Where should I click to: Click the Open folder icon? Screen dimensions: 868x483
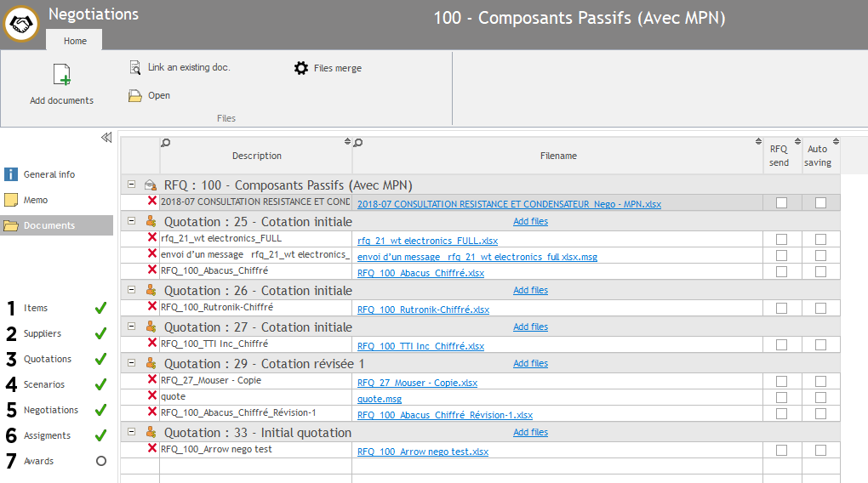tap(134, 96)
